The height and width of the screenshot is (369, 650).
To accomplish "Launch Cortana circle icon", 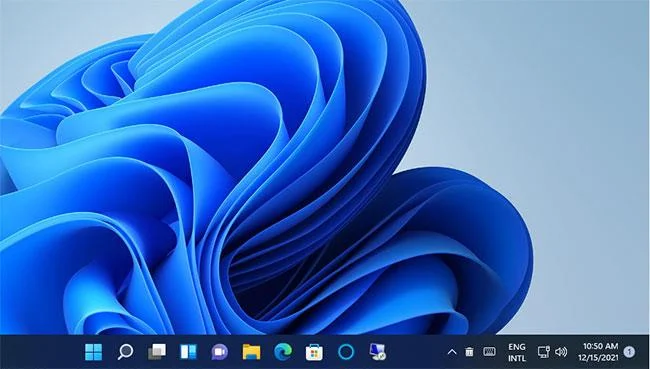I will 346,352.
